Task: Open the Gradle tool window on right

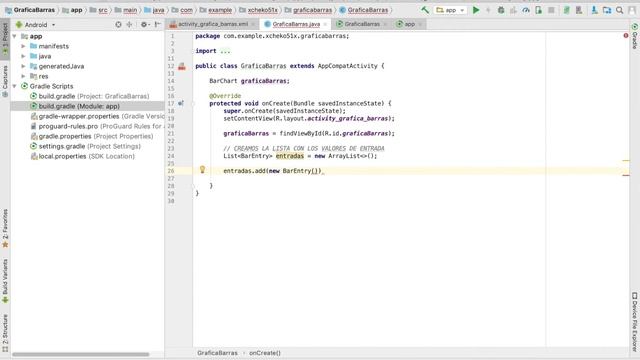Action: [635, 36]
